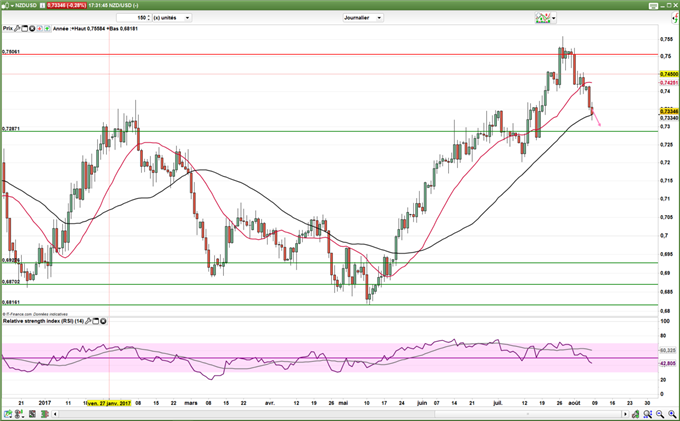Click the scrollbar right arrow

tap(625, 414)
